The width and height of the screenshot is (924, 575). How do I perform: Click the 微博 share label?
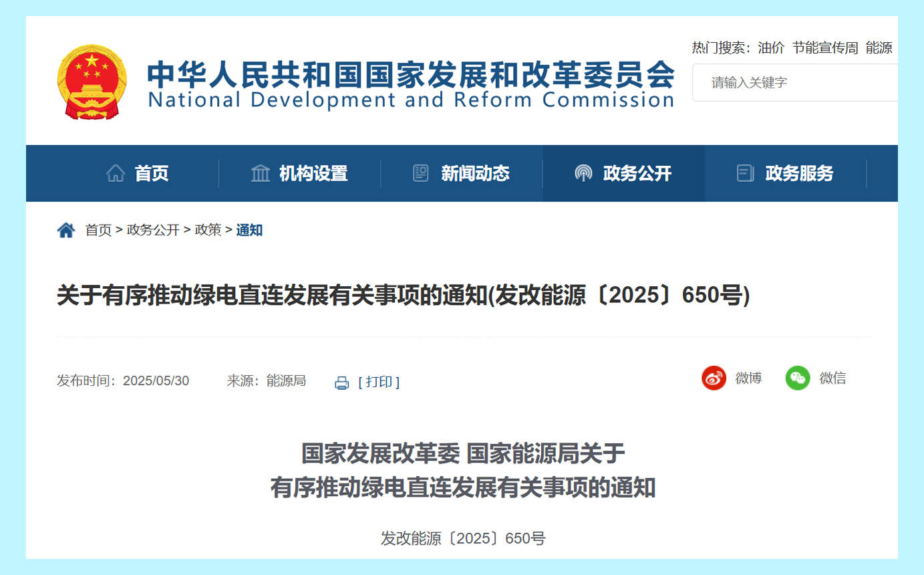(x=748, y=378)
